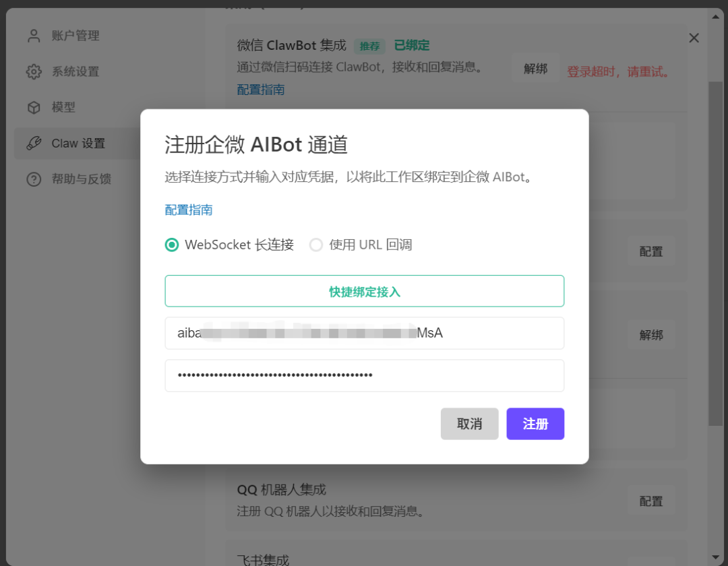Open the 配置指南 link in the dialog

188,210
